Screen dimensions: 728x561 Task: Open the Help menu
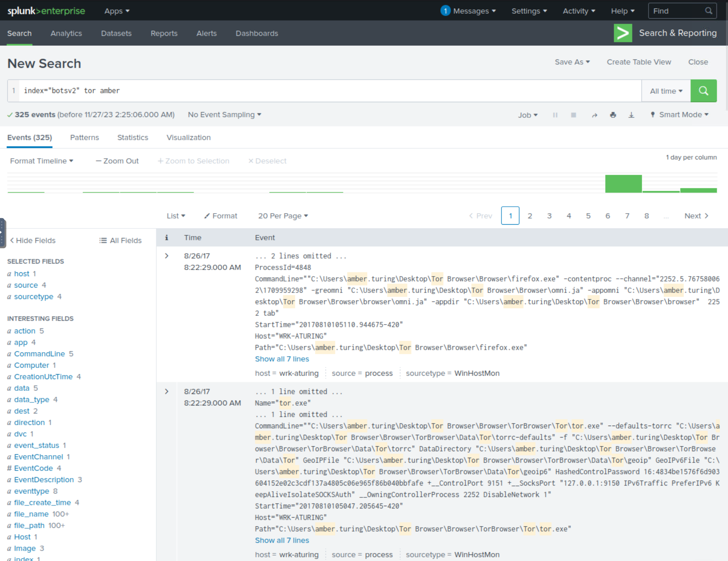point(623,11)
